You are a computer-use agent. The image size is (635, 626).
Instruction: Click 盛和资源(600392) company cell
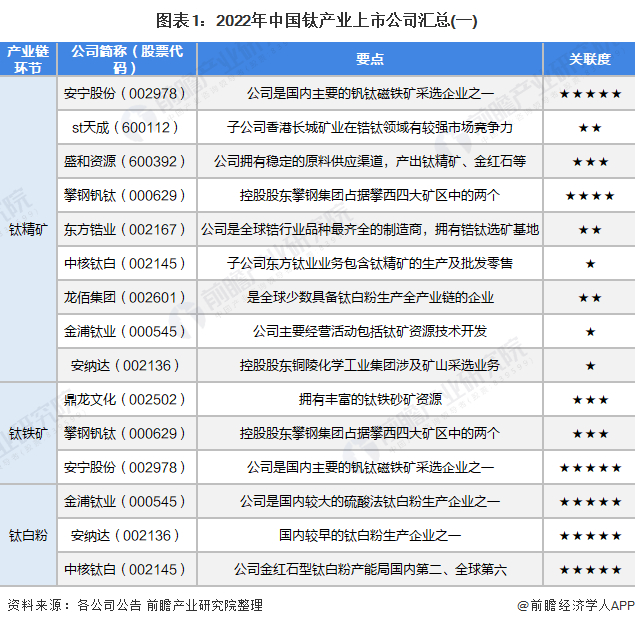(125, 162)
